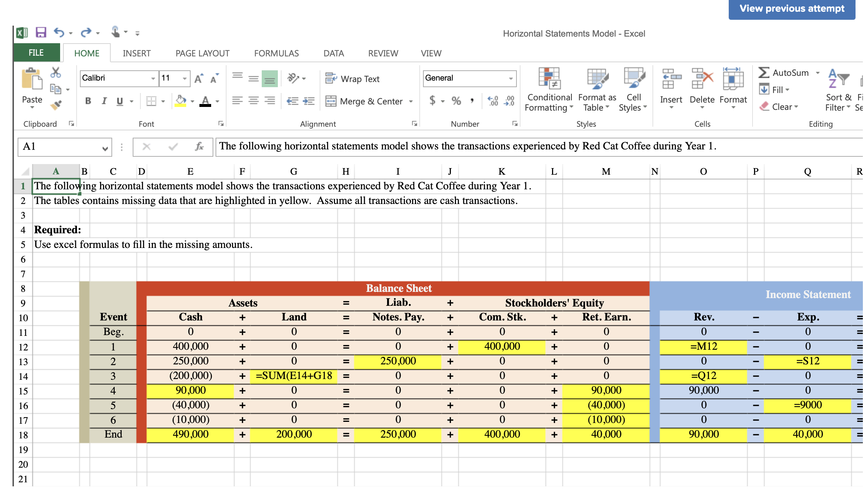Click the AutoSum icon
This screenshot has width=868, height=490.
[x=764, y=73]
